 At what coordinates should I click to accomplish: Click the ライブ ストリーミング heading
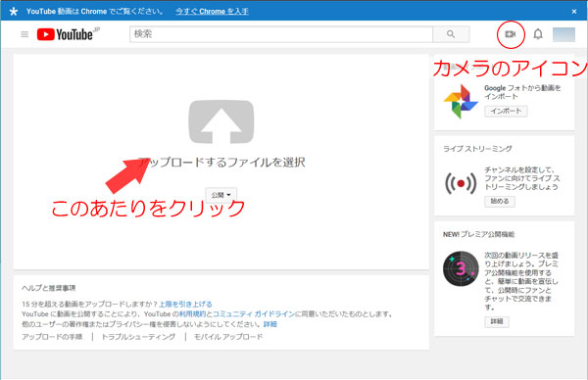point(477,149)
